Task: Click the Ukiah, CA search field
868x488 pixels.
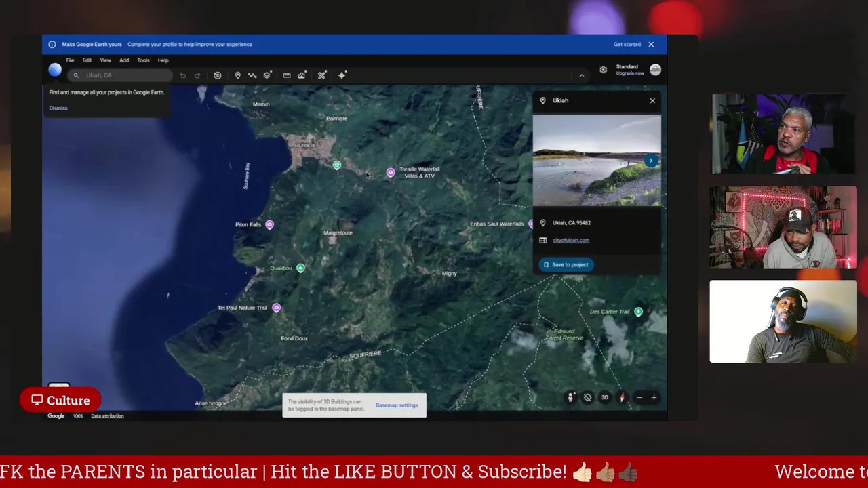Action: (x=120, y=75)
